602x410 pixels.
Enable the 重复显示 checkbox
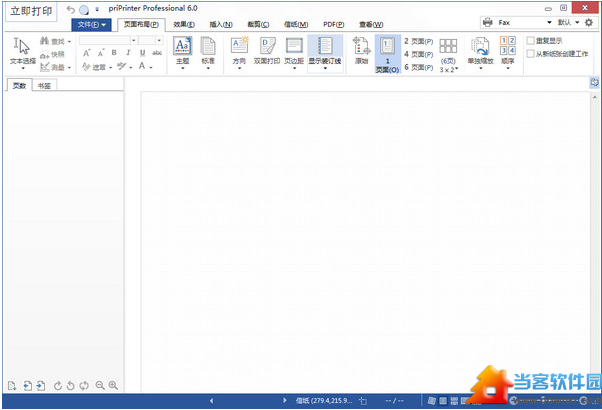tap(531, 41)
